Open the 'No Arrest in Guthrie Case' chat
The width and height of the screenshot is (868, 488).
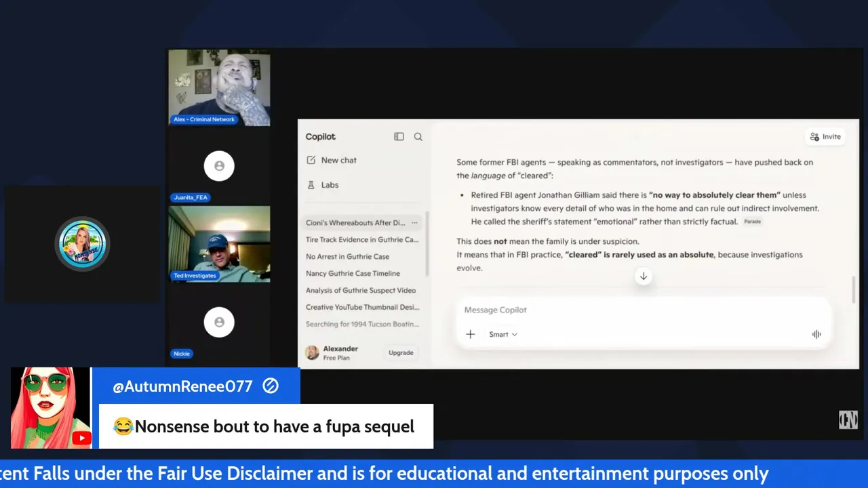(347, 256)
